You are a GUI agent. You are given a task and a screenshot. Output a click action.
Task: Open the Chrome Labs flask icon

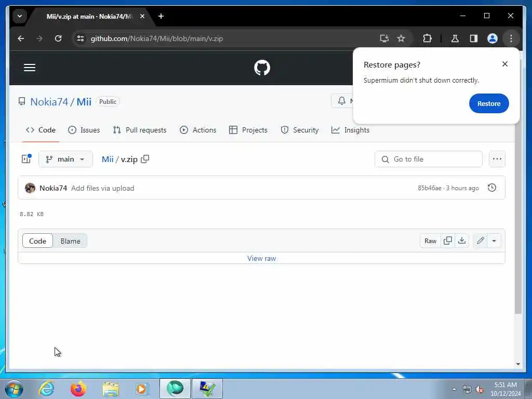[x=455, y=38]
